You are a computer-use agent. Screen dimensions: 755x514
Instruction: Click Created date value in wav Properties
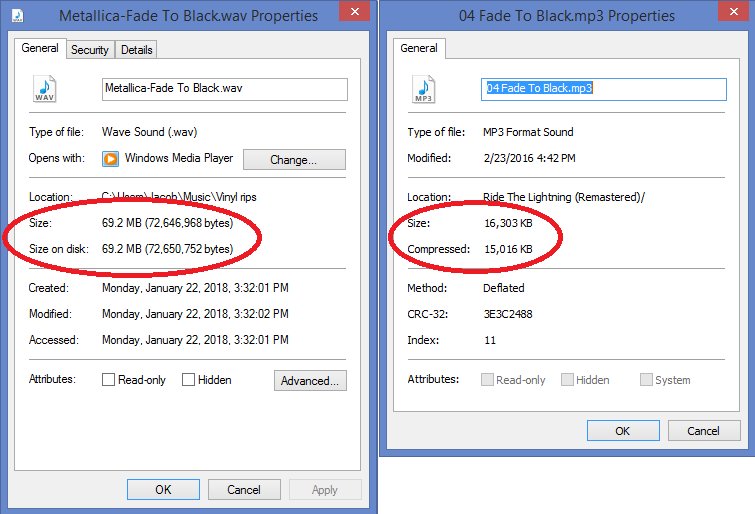pyautogui.click(x=195, y=288)
